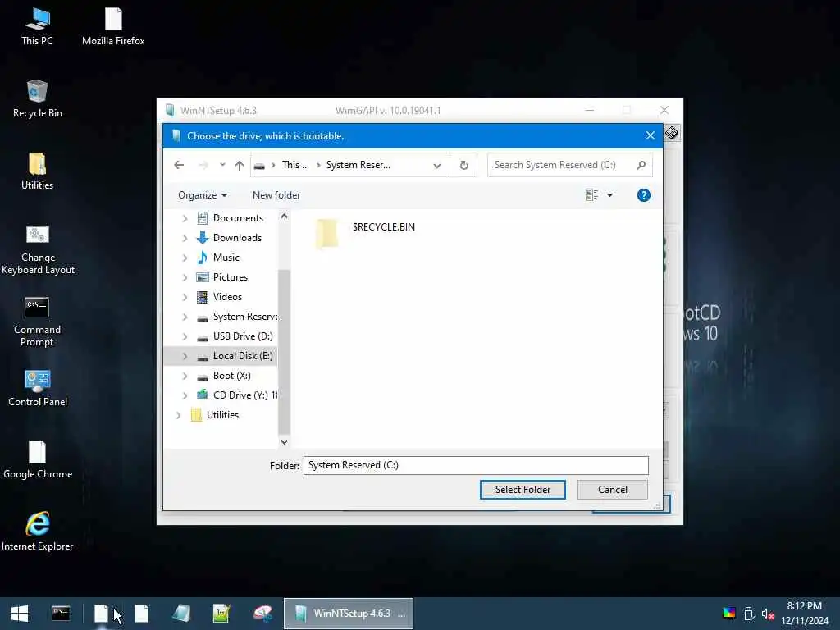Open the Recycle Bin desktop icon
This screenshot has height=630, width=840.
pos(37,99)
